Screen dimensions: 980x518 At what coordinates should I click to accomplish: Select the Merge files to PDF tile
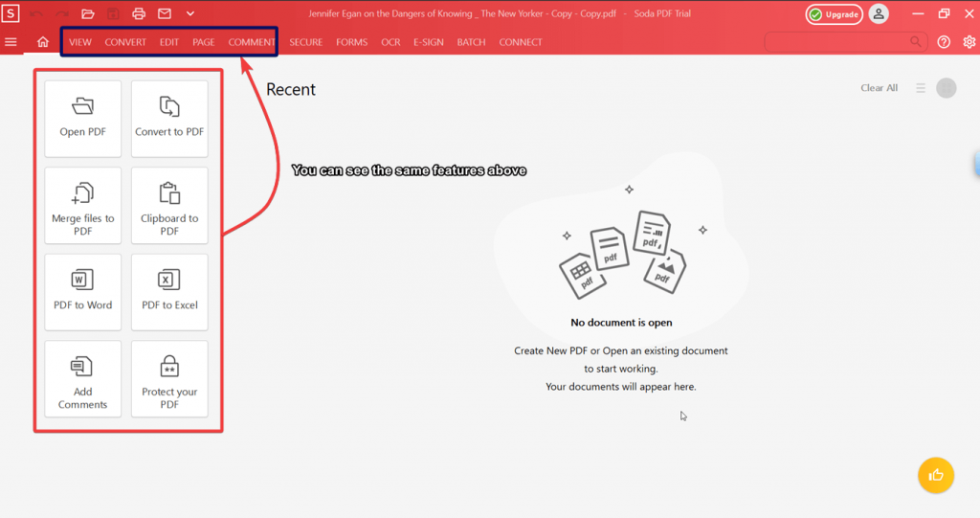pyautogui.click(x=82, y=205)
